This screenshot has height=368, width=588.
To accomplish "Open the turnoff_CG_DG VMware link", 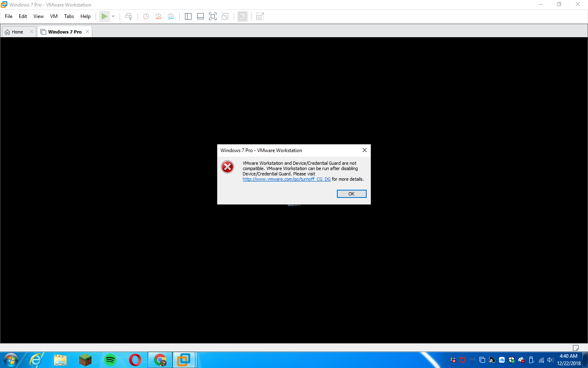I will tap(287, 179).
